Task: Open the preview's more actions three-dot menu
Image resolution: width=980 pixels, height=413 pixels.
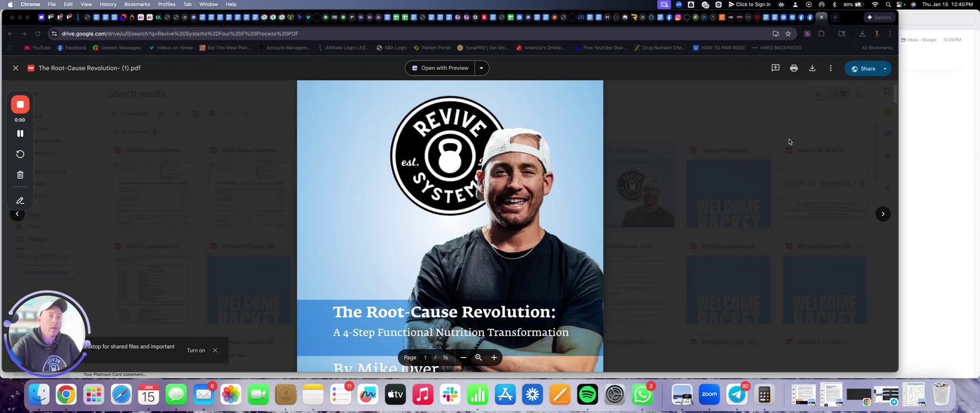Action: point(831,68)
